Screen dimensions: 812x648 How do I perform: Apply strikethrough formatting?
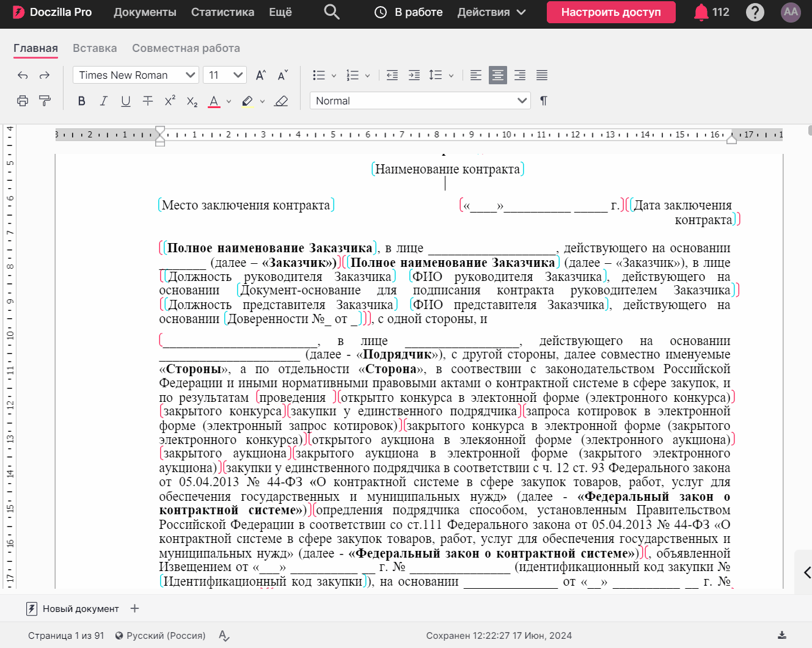148,101
